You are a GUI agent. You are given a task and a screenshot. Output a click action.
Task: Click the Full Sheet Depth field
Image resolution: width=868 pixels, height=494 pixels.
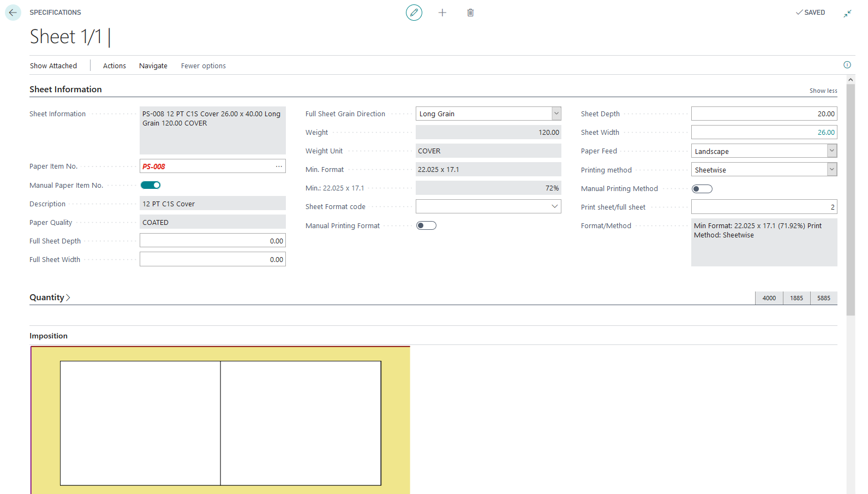[x=213, y=241]
